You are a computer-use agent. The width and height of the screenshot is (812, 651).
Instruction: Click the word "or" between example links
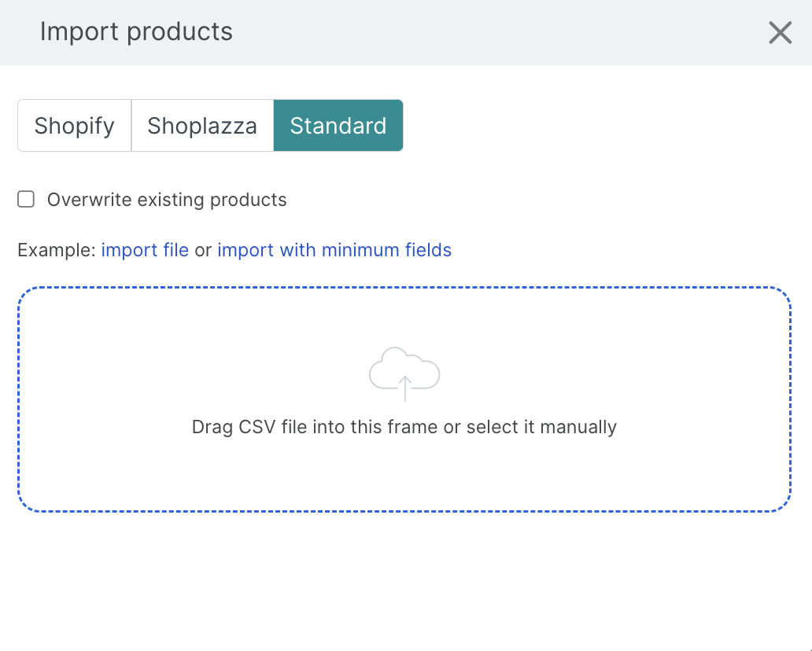(203, 250)
